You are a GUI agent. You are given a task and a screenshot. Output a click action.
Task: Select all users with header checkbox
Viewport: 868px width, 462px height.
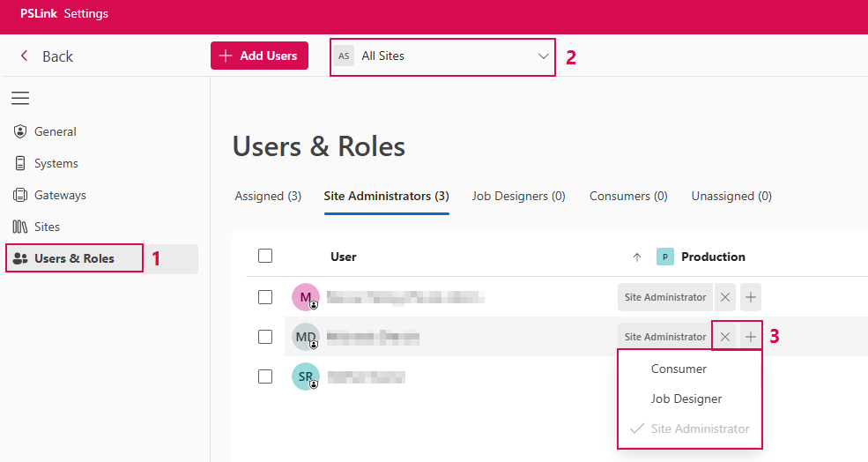pyautogui.click(x=265, y=256)
